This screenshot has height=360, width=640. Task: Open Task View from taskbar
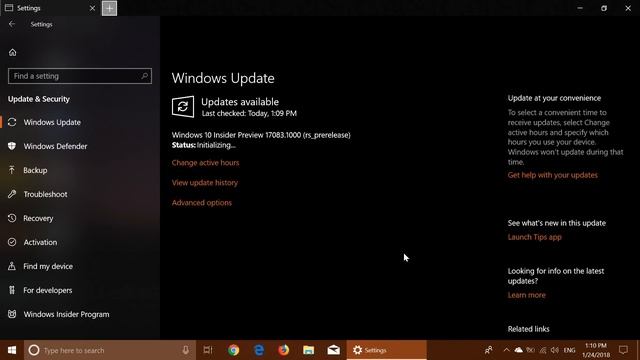pos(208,350)
